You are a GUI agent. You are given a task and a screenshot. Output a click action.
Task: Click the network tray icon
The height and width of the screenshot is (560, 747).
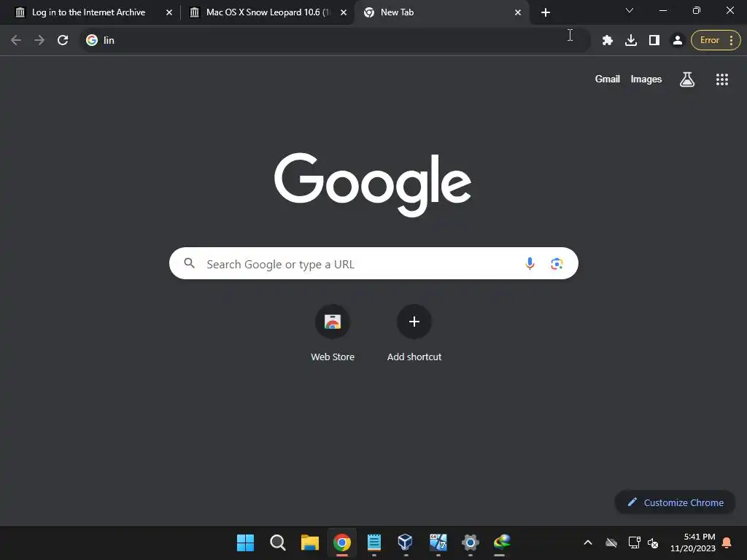(634, 542)
